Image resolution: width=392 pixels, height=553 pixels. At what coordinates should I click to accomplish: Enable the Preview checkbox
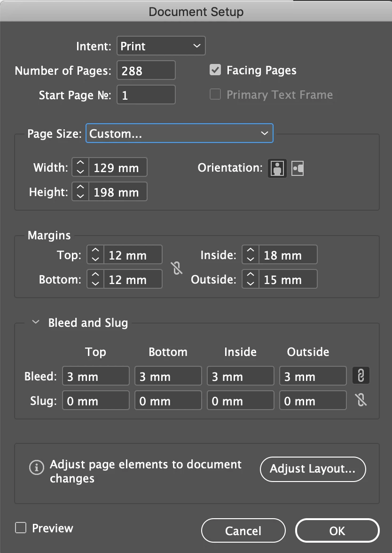(x=21, y=528)
